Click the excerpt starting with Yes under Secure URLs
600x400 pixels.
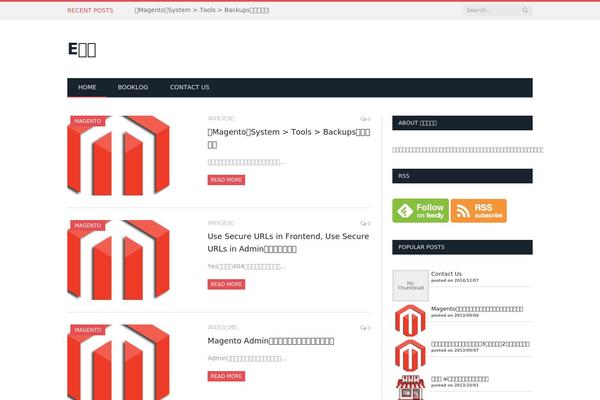click(x=246, y=266)
